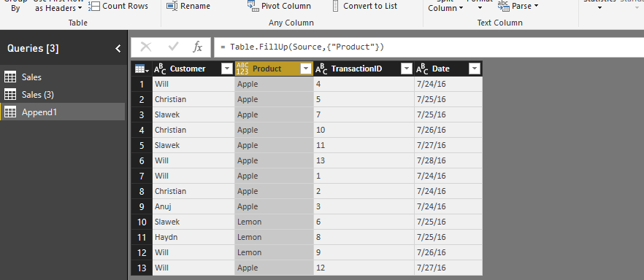This screenshot has height=280, width=644.
Task: Click the Sales (3) query table icon
Action: pos(10,95)
